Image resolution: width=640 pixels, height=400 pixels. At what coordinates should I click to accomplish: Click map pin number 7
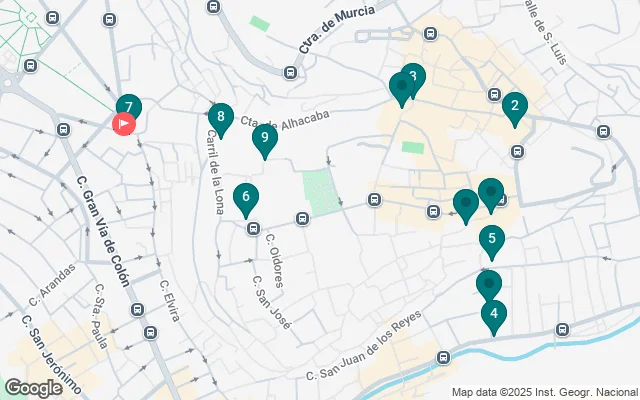pyautogui.click(x=129, y=106)
